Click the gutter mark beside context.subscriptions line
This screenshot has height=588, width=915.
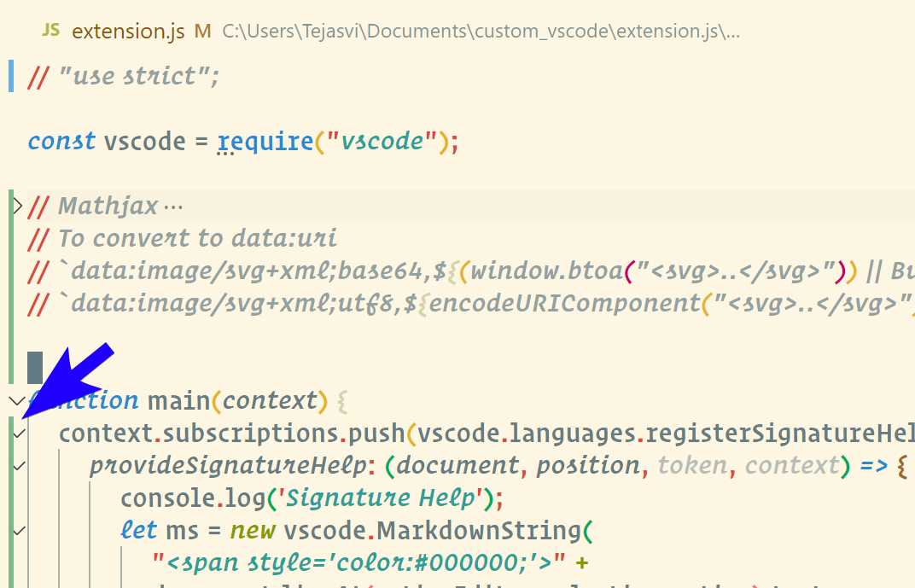coord(19,433)
